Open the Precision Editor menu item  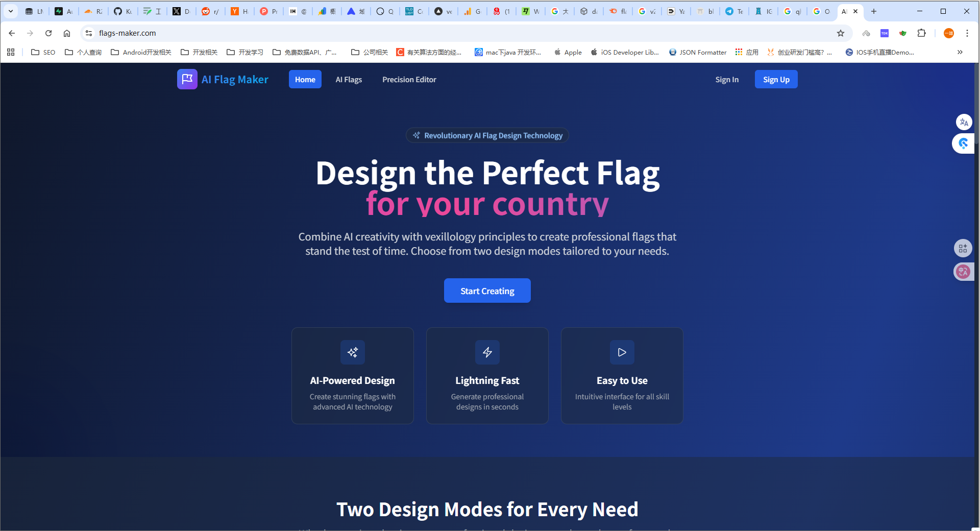pyautogui.click(x=409, y=79)
